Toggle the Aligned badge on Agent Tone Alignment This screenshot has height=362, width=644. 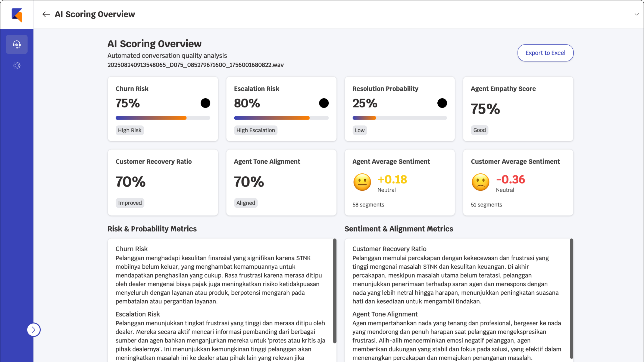[x=246, y=203]
